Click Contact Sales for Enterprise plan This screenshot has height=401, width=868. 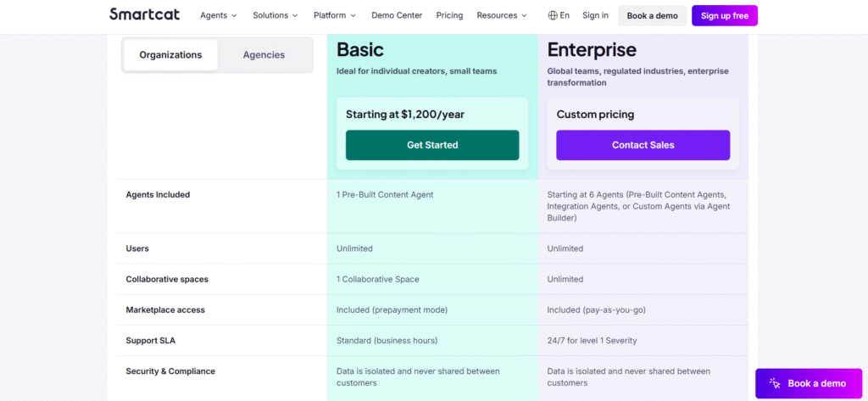coord(643,145)
